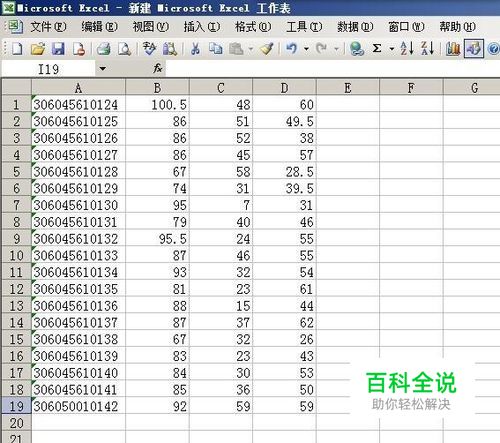
Task: Expand the Name Box dropdown arrow
Action: [x=103, y=69]
